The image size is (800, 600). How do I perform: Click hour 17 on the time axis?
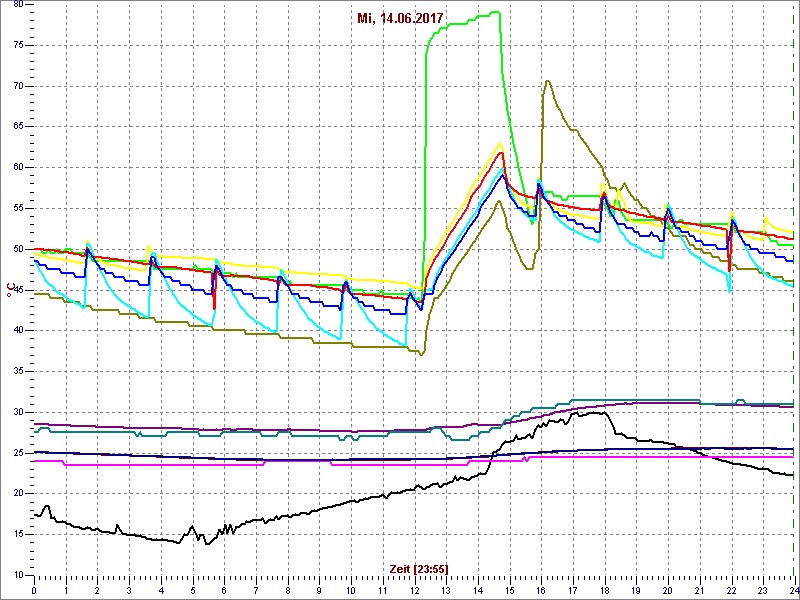tap(573, 590)
